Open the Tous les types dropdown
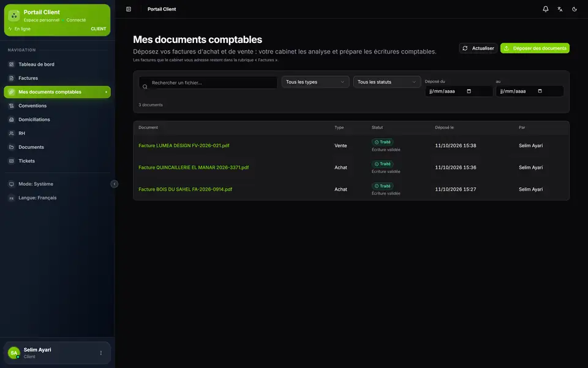 [x=315, y=82]
